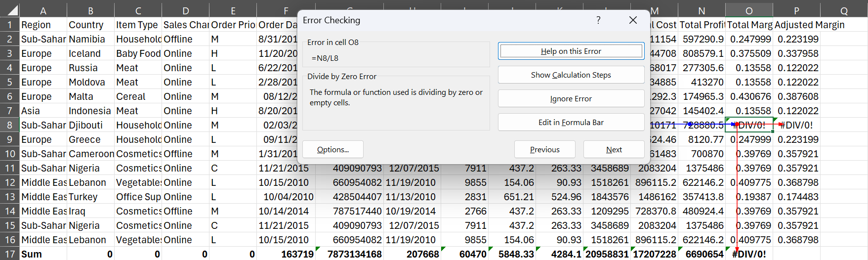The width and height of the screenshot is (868, 260).
Task: Click the 20958831 revenue sum cell
Action: click(607, 254)
